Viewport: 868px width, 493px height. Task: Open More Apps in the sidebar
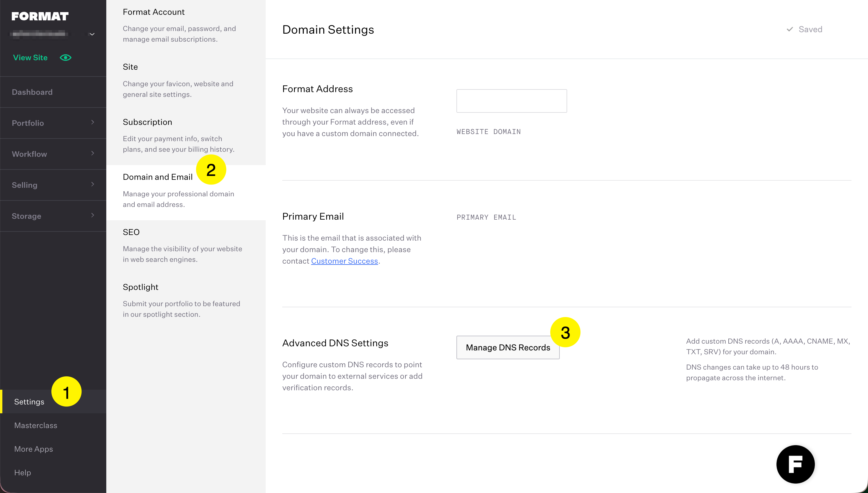34,449
